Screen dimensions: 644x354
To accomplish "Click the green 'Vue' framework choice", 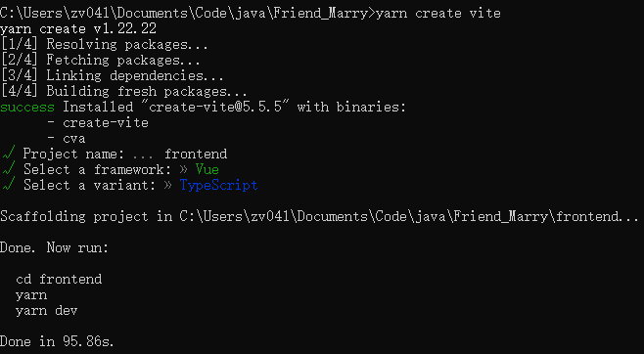I will 207,169.
